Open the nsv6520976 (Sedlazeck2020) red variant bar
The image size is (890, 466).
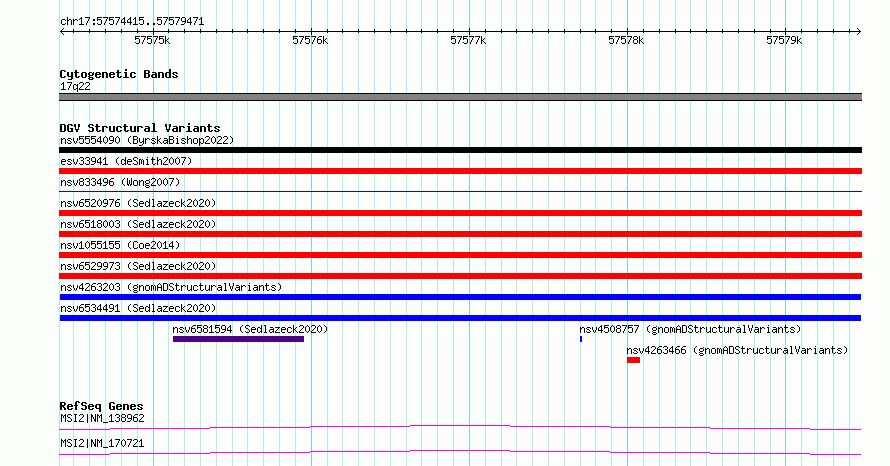[x=460, y=213]
